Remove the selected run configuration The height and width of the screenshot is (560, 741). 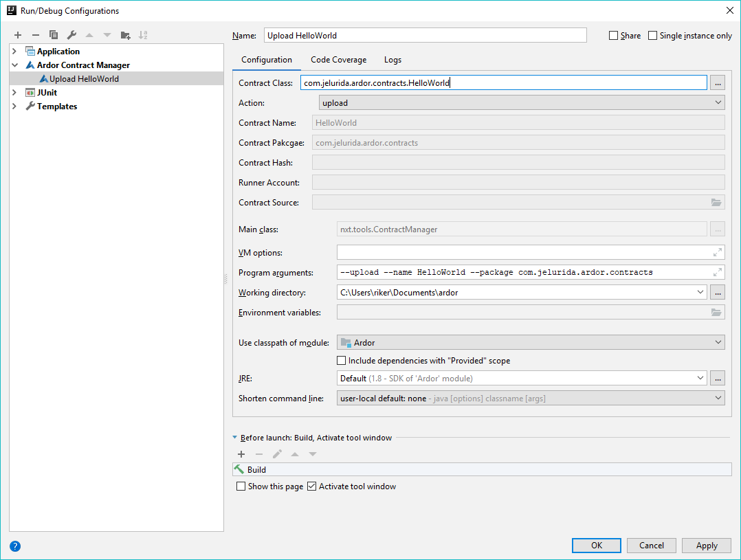tap(35, 34)
